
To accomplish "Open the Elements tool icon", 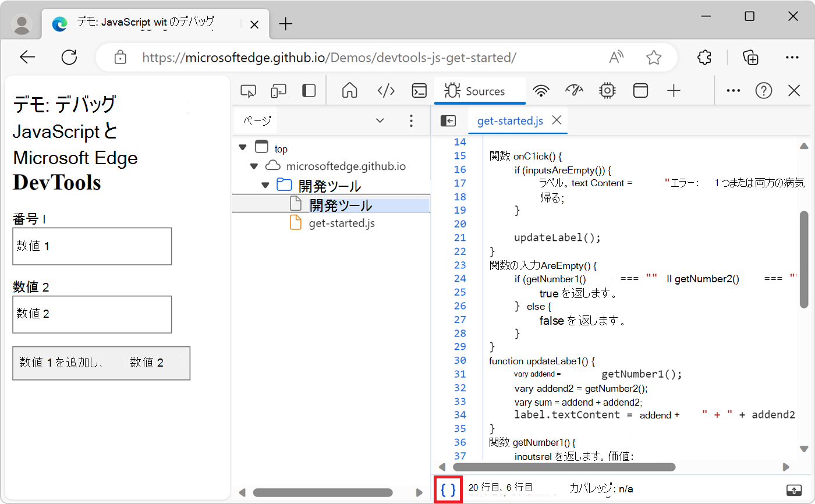I will 386,91.
